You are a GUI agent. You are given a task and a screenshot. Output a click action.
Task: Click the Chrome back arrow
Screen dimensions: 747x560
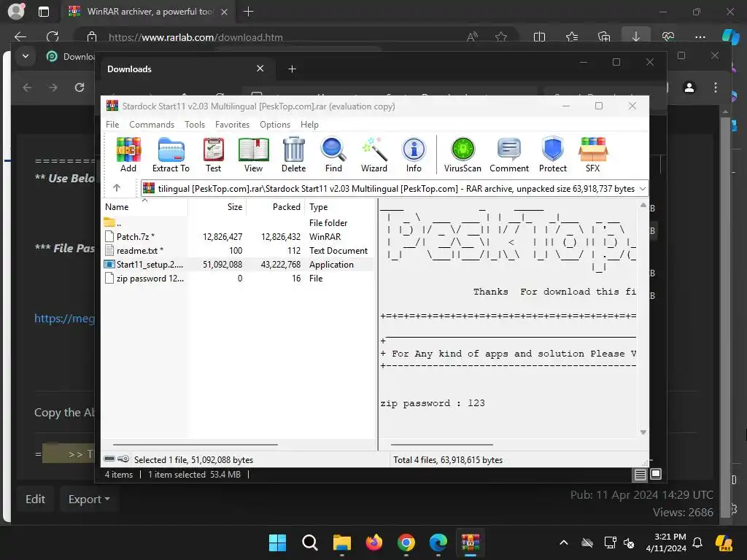(27, 87)
